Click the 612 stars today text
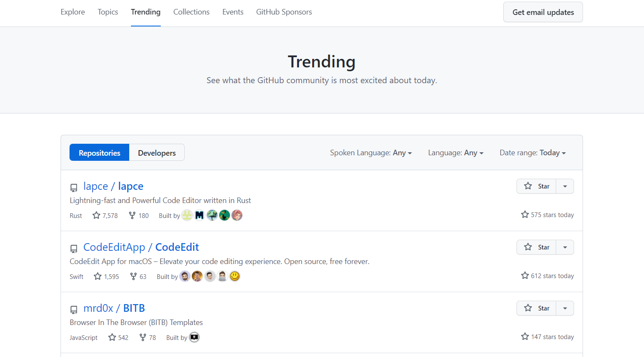Viewport: 644px width, 357px height. (x=548, y=276)
